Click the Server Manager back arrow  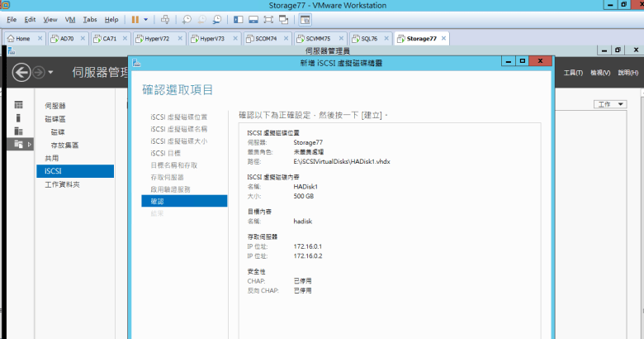[21, 73]
